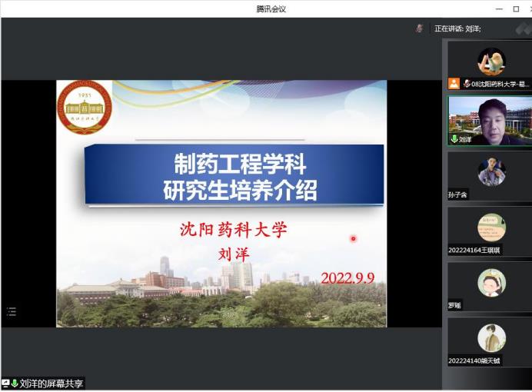Click the muted mic icon on 08沈阳药科大学 tile
532x392 pixels.
coord(467,83)
